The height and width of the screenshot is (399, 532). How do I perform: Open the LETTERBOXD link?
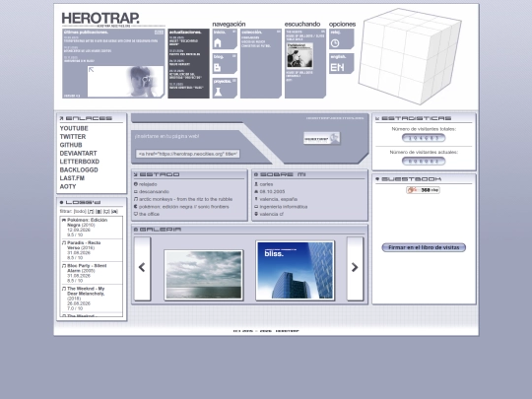80,162
